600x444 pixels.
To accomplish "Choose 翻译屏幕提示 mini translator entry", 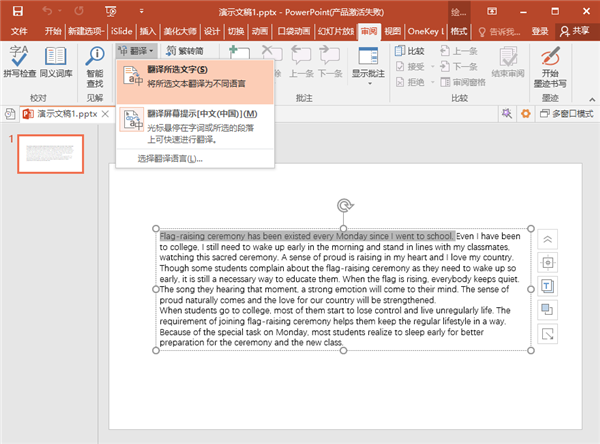I will [195, 126].
